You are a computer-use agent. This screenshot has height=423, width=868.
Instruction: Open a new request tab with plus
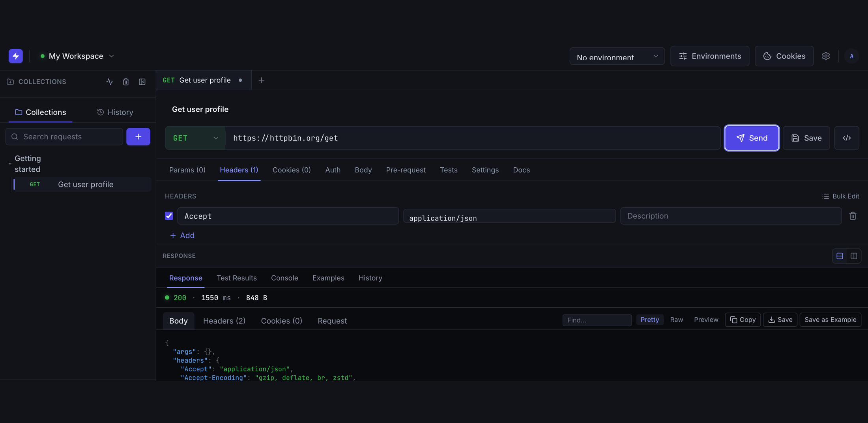(261, 80)
